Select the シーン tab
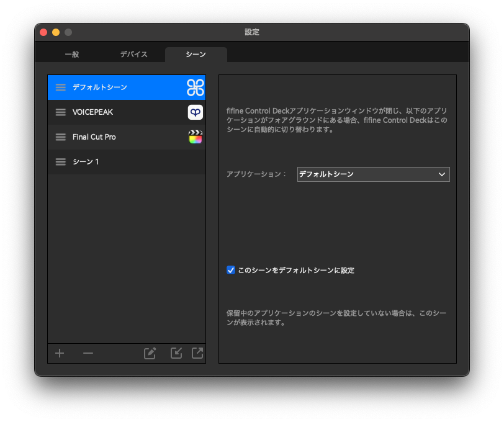This screenshot has width=504, height=422. 196,54
